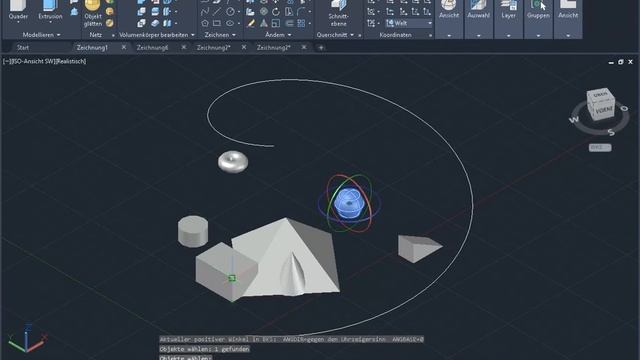640x360 pixels.
Task: Click the Array grid tool in Ändern
Action: (301, 23)
